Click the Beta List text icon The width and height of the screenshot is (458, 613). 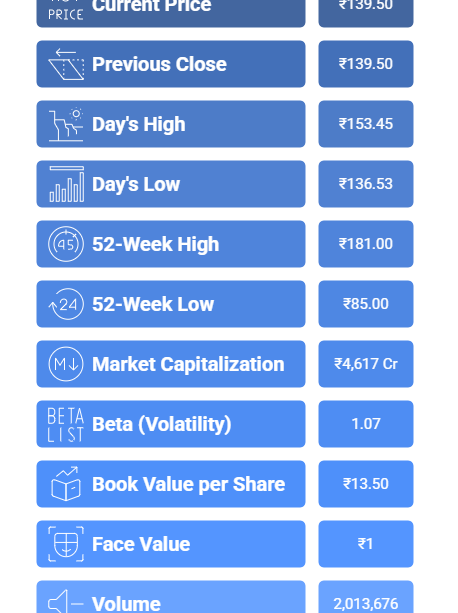point(65,424)
